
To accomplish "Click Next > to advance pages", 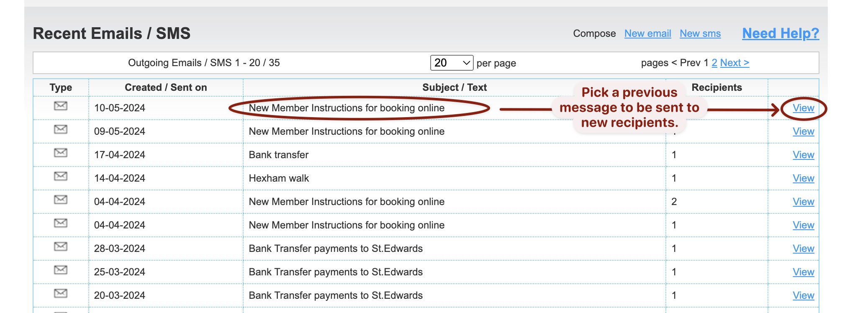I will [734, 63].
